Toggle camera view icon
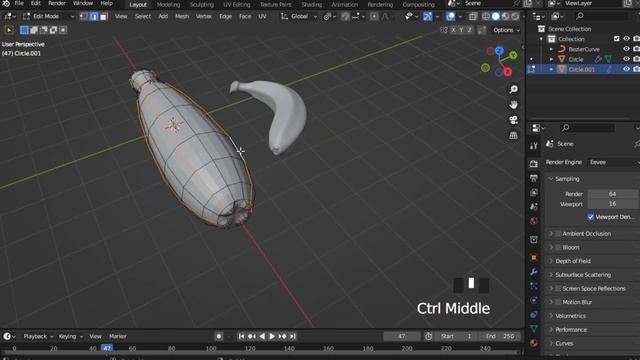The image size is (640, 360). (x=513, y=120)
